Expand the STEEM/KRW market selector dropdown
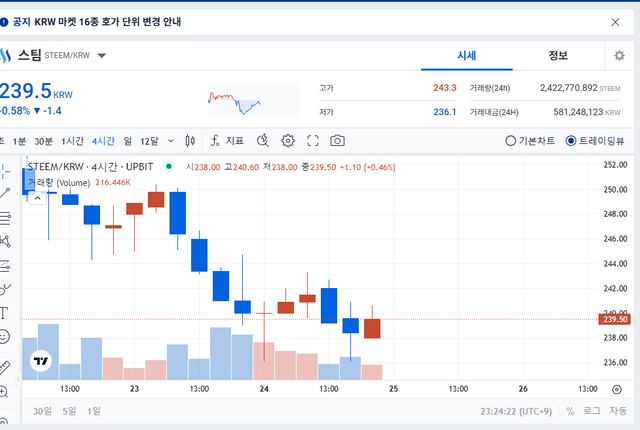Image resolution: width=640 pixels, height=430 pixels. click(x=102, y=55)
